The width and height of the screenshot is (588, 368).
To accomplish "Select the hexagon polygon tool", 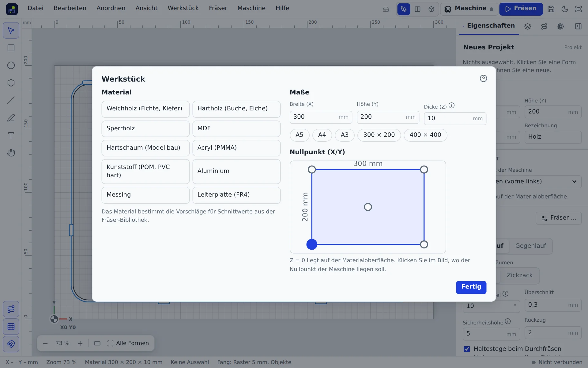I will point(11,83).
